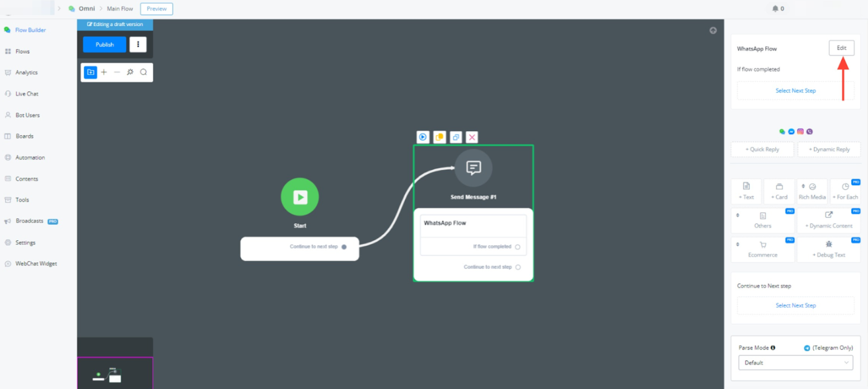Open the Parse Mode dropdown

point(795,363)
